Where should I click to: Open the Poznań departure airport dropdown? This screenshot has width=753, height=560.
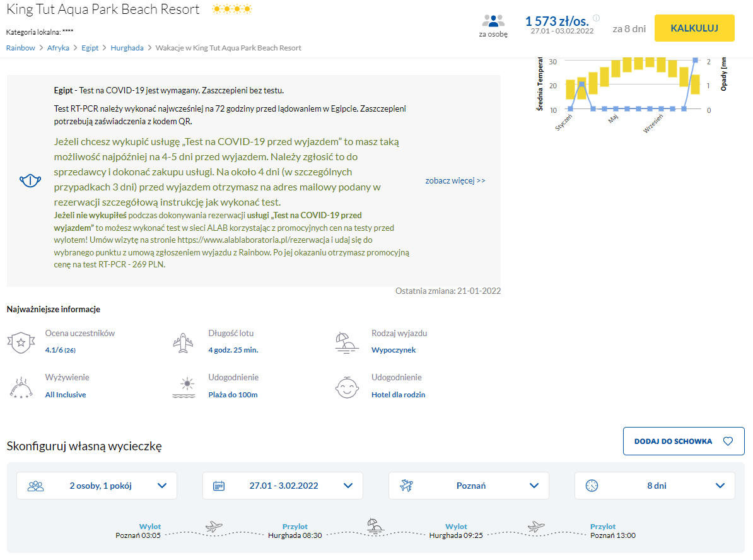pyautogui.click(x=468, y=486)
